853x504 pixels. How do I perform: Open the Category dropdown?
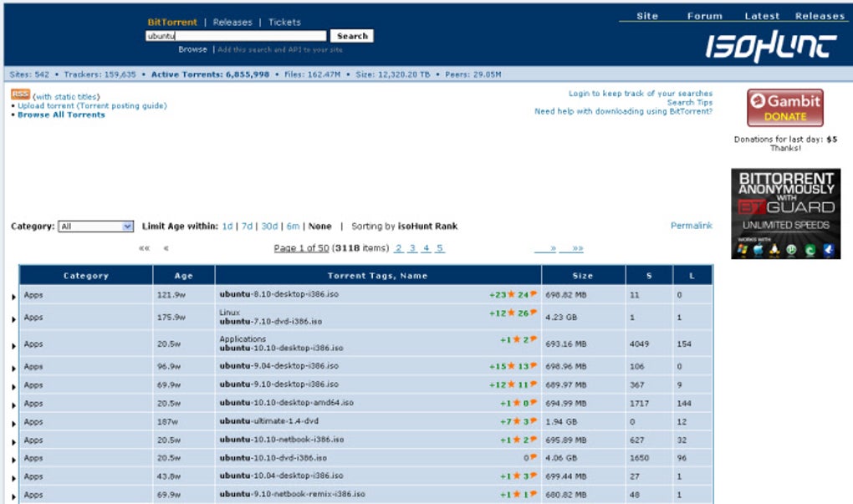click(x=95, y=227)
